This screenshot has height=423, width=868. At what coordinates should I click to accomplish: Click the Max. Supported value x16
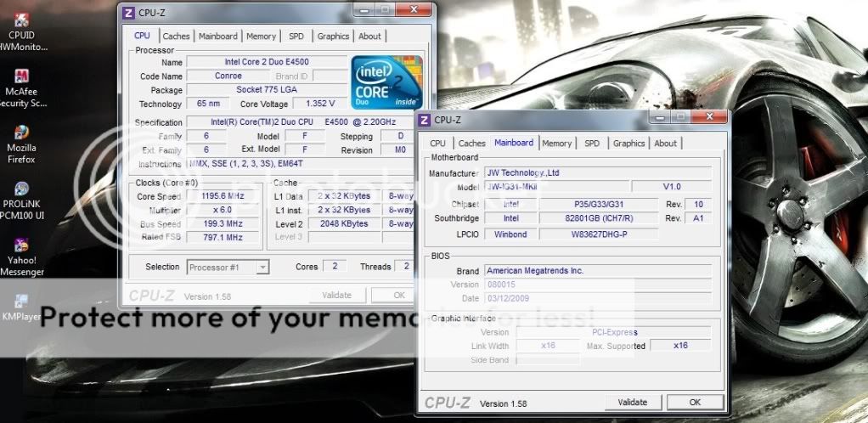680,346
